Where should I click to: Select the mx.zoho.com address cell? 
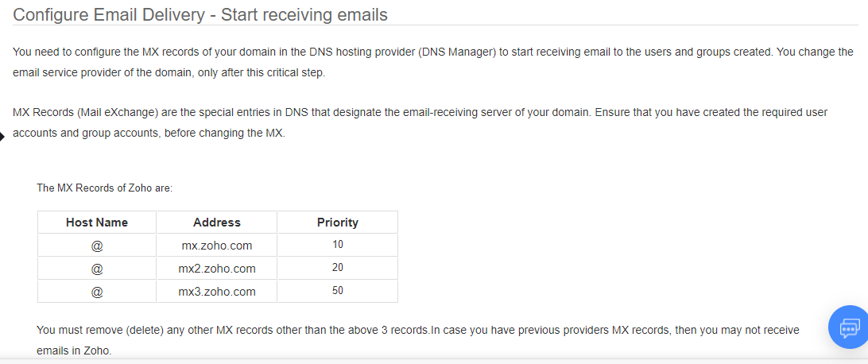pos(217,246)
